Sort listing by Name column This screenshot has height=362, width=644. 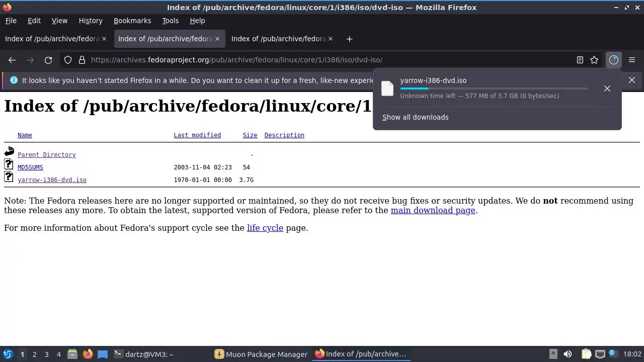[25, 135]
